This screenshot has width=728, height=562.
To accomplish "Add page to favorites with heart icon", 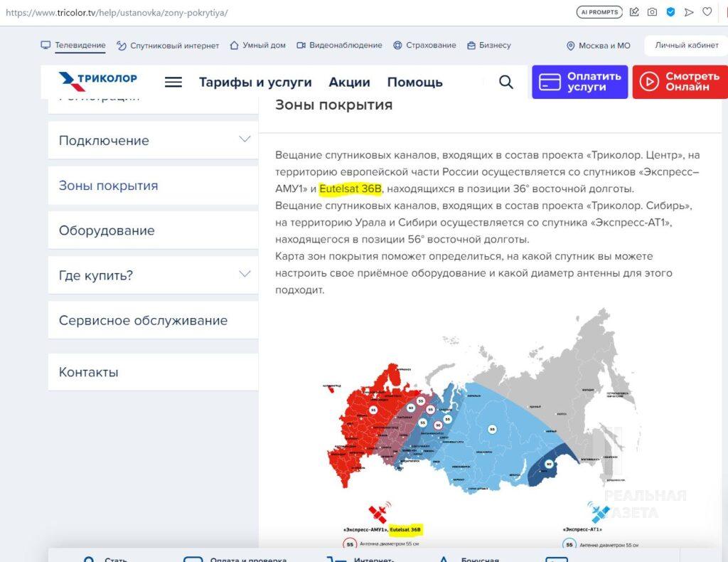I will [x=707, y=12].
